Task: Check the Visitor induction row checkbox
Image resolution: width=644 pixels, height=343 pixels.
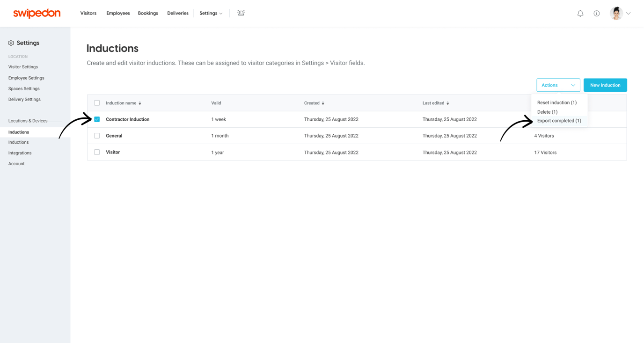Action: click(x=97, y=152)
